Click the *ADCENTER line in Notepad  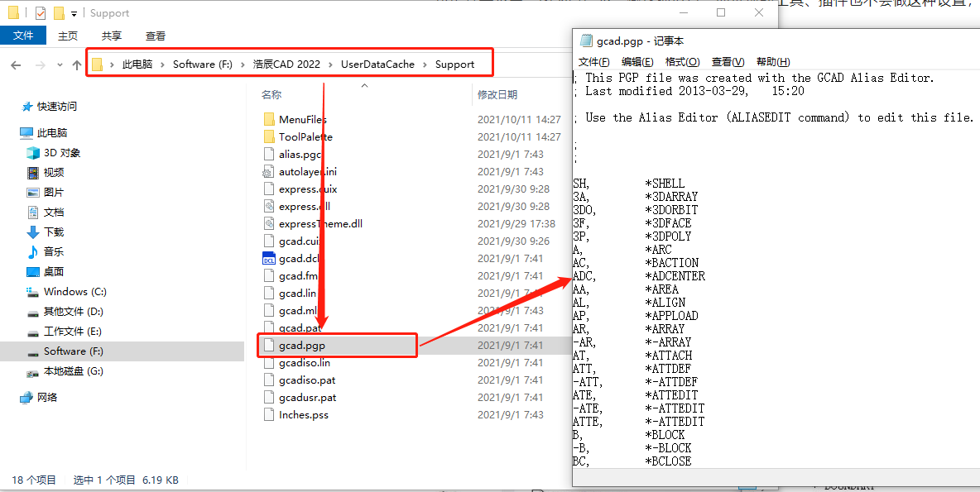tap(675, 276)
